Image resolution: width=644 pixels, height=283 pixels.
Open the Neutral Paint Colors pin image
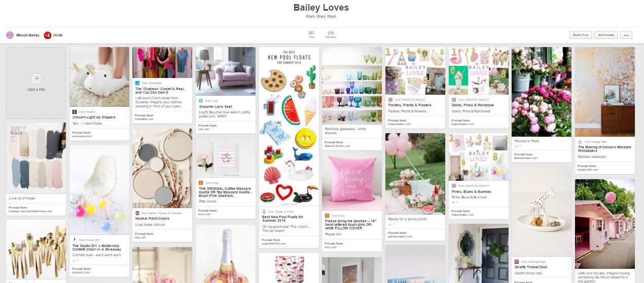(162, 168)
